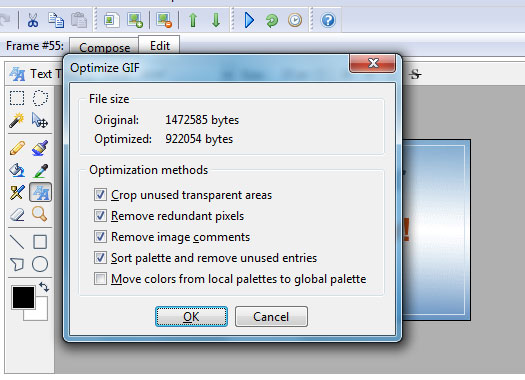The height and width of the screenshot is (380, 525).
Task: Click the Copy icon in toolbar
Action: coord(56,20)
